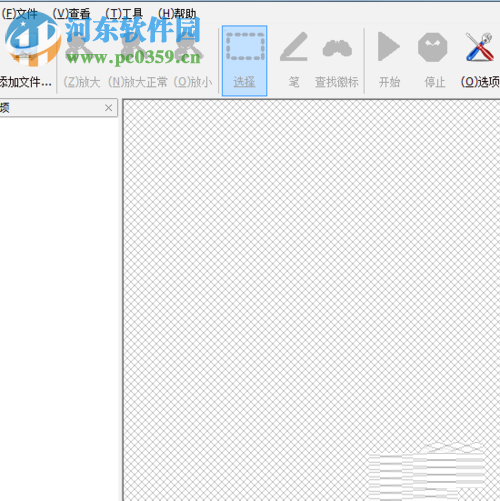The width and height of the screenshot is (500, 501).
Task: Click the (N)放大正常 normal zoom tool
Action: coord(138,60)
